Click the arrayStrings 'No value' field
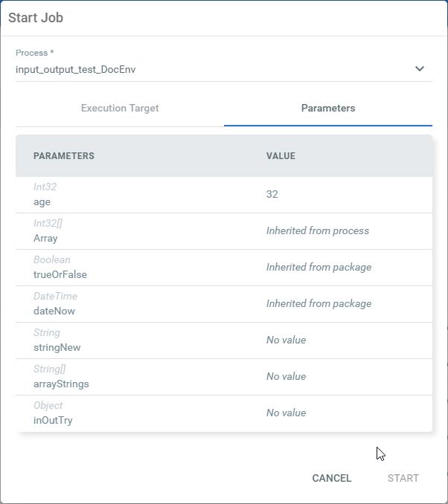The width and height of the screenshot is (448, 504). [x=287, y=376]
